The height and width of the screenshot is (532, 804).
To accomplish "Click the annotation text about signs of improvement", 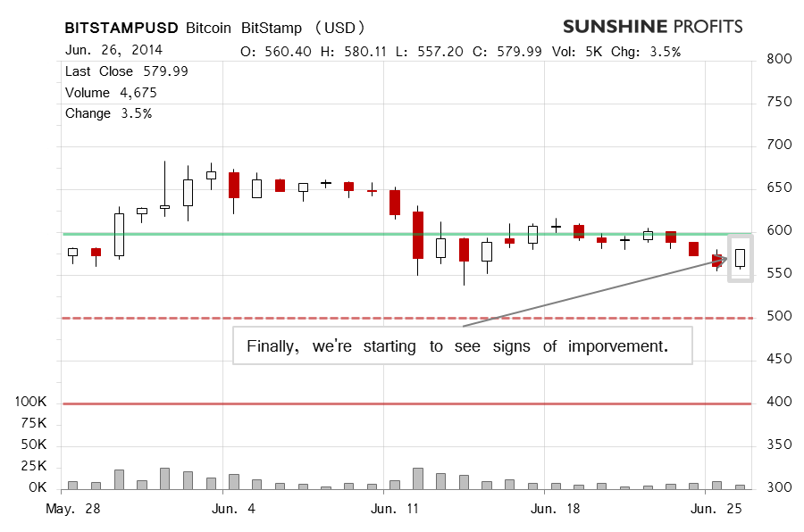I will (457, 346).
